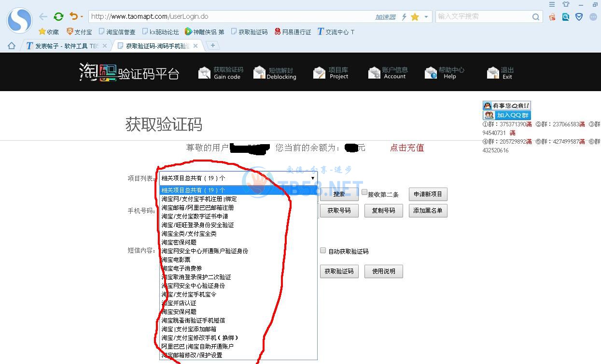Click the 申请新项目 button
This screenshot has width=601, height=364.
tap(428, 194)
